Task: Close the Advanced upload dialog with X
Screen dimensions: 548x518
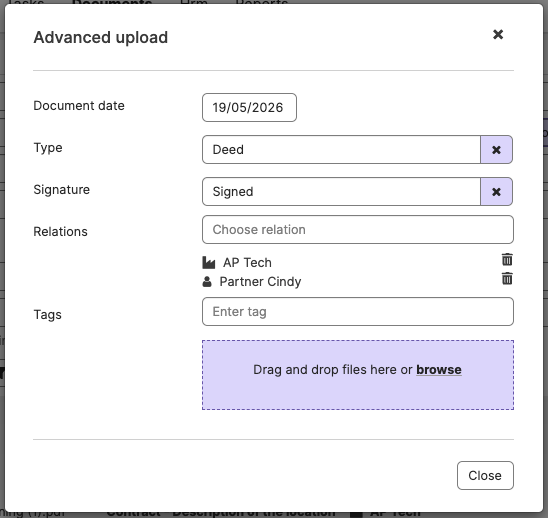Action: [498, 35]
